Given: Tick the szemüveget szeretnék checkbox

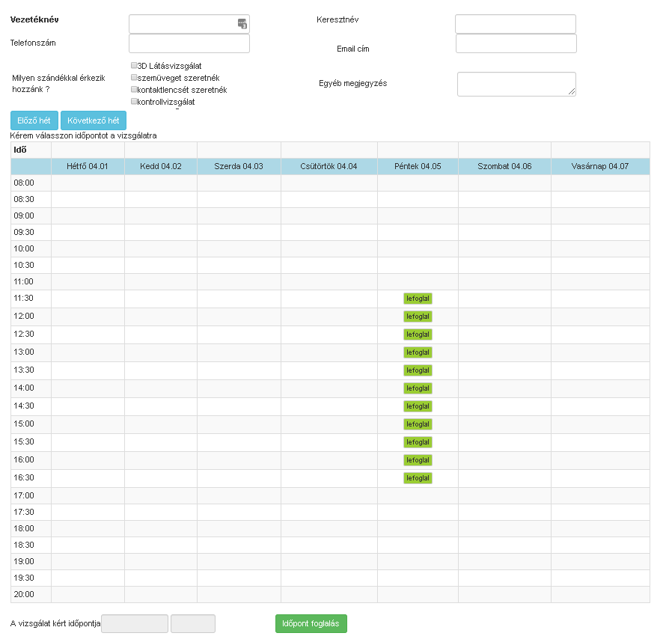Looking at the screenshot, I should pyautogui.click(x=134, y=77).
